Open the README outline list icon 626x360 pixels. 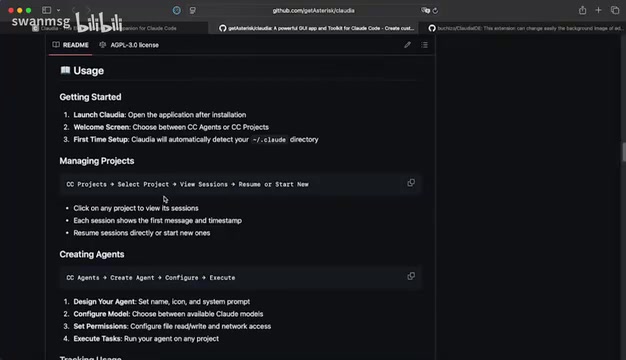pos(424,45)
